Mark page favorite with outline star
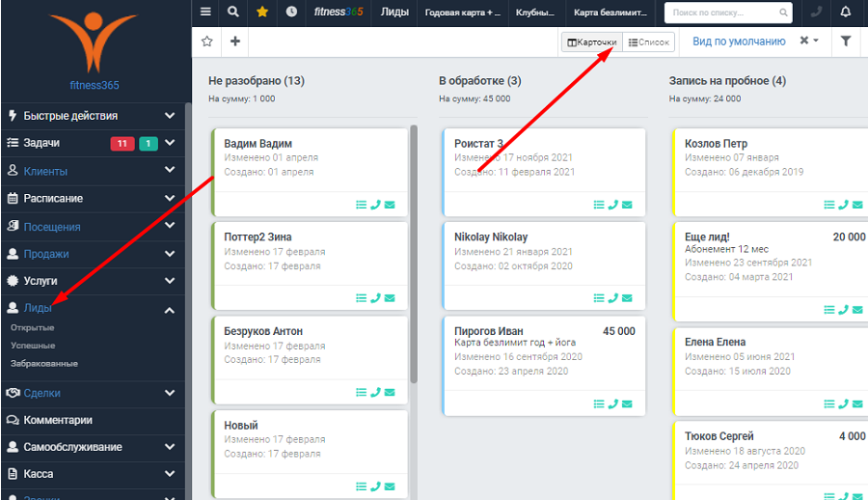This screenshot has width=868, height=500. (x=207, y=41)
